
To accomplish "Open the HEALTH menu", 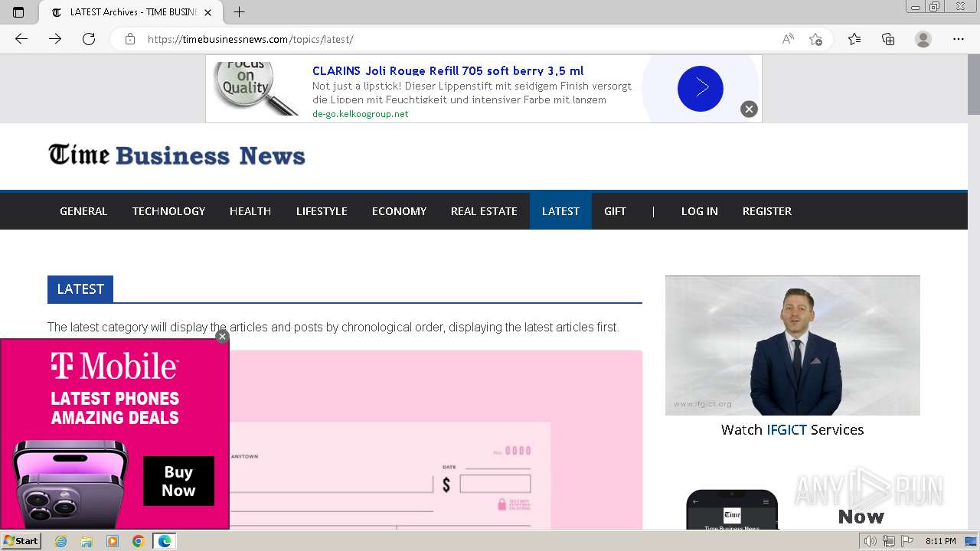I will coord(250,211).
